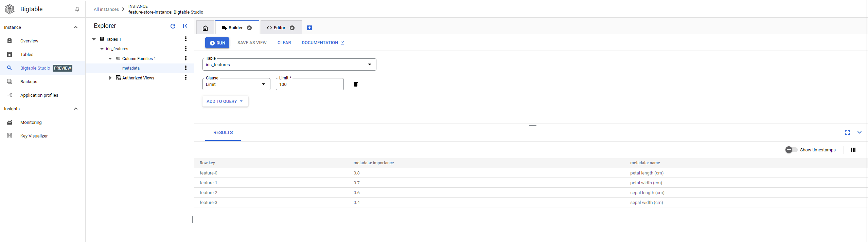Collapse the Instance section
The image size is (868, 242).
click(x=76, y=27)
